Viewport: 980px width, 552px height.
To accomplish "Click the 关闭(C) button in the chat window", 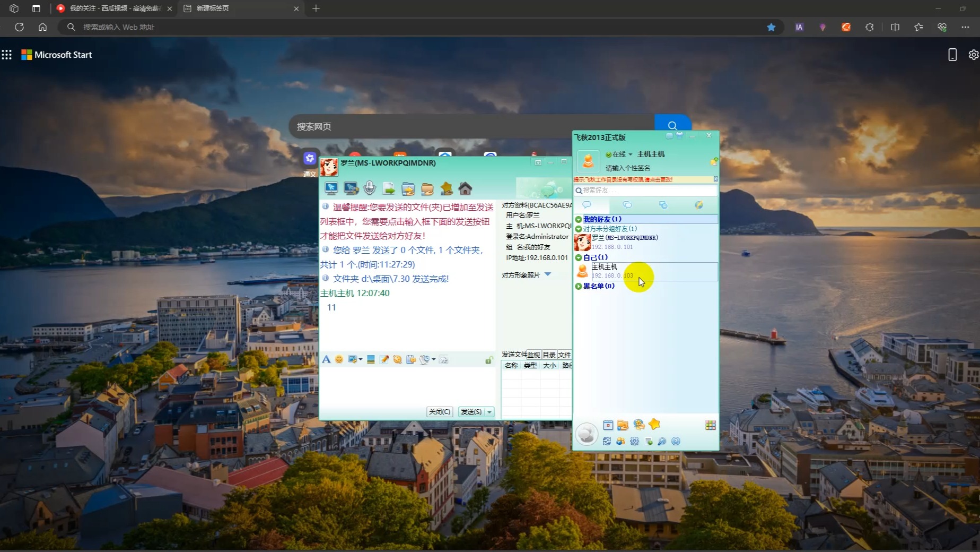I will (440, 412).
